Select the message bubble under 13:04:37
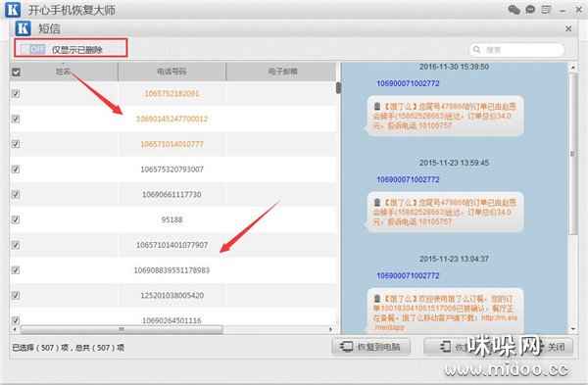Viewport: 588px width, 385px height. point(445,311)
